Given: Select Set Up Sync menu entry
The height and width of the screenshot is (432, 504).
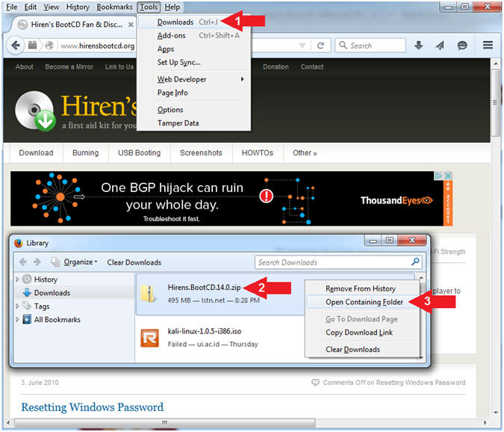Looking at the screenshot, I should (194, 62).
